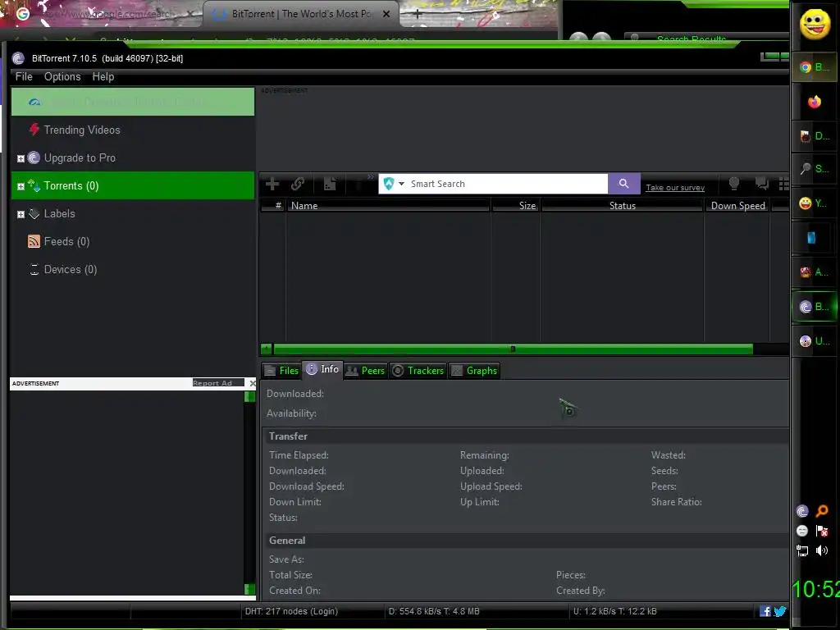Switch to the Info tab
Screen dimensions: 840x630
[322, 370]
